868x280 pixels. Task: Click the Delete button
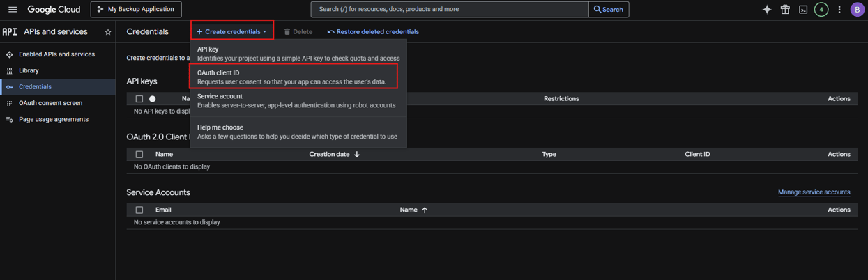pos(298,32)
